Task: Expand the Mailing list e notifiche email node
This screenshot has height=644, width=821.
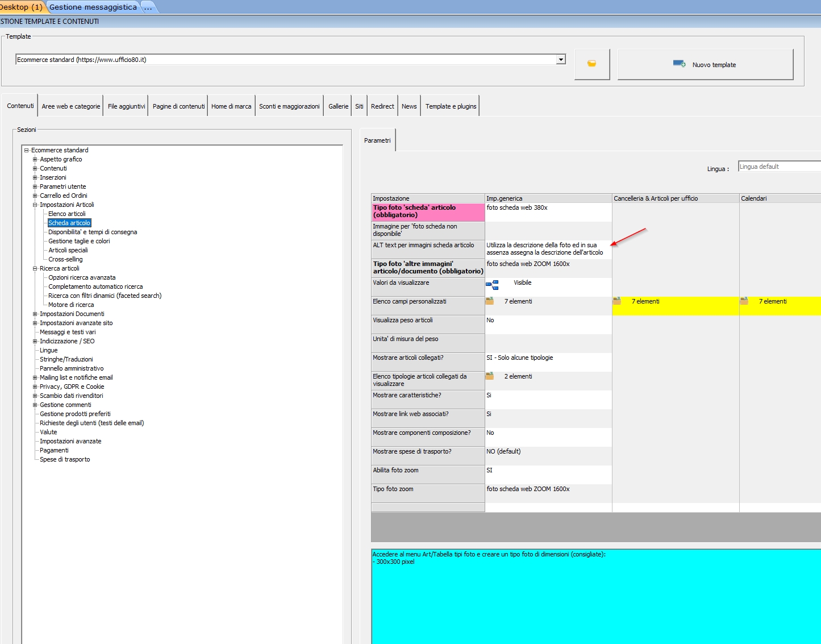Action: (x=35, y=377)
